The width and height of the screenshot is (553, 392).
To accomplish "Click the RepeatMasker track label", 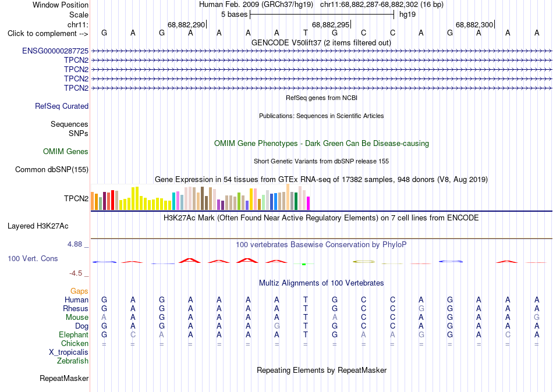I will pos(64,378).
